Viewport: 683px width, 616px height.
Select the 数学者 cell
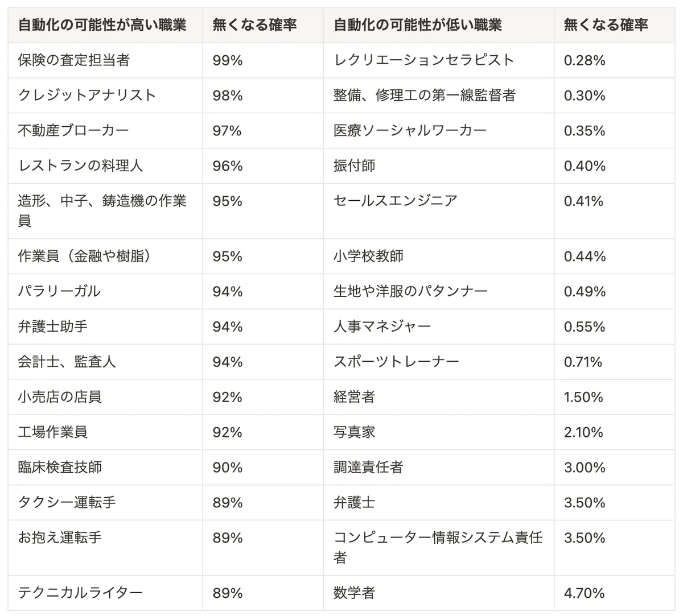coord(439,593)
